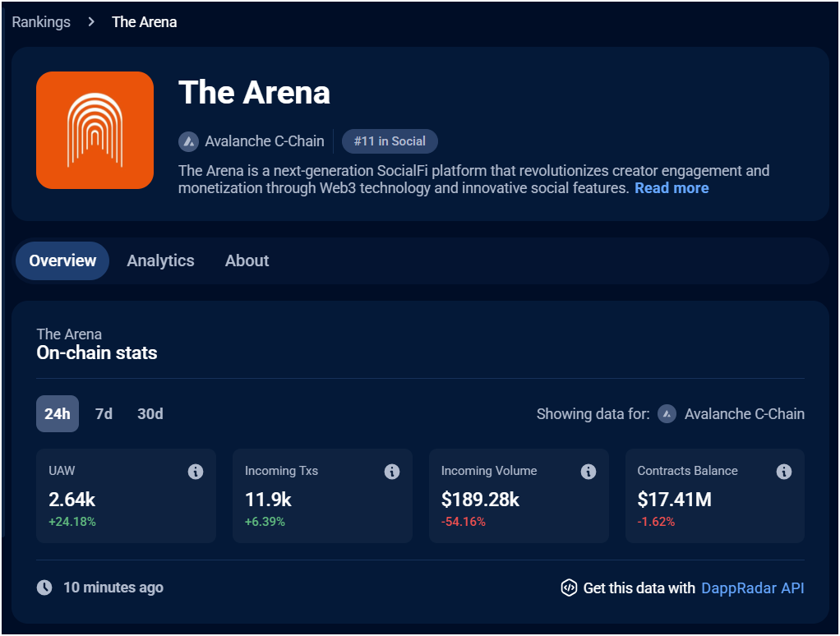
Task: Open The Arena orange logo image
Action: tap(95, 130)
